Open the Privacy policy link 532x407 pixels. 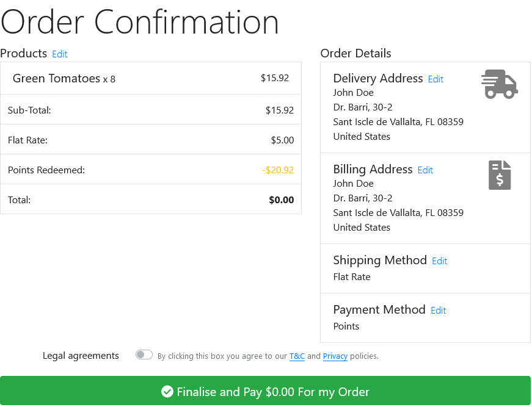coord(335,356)
